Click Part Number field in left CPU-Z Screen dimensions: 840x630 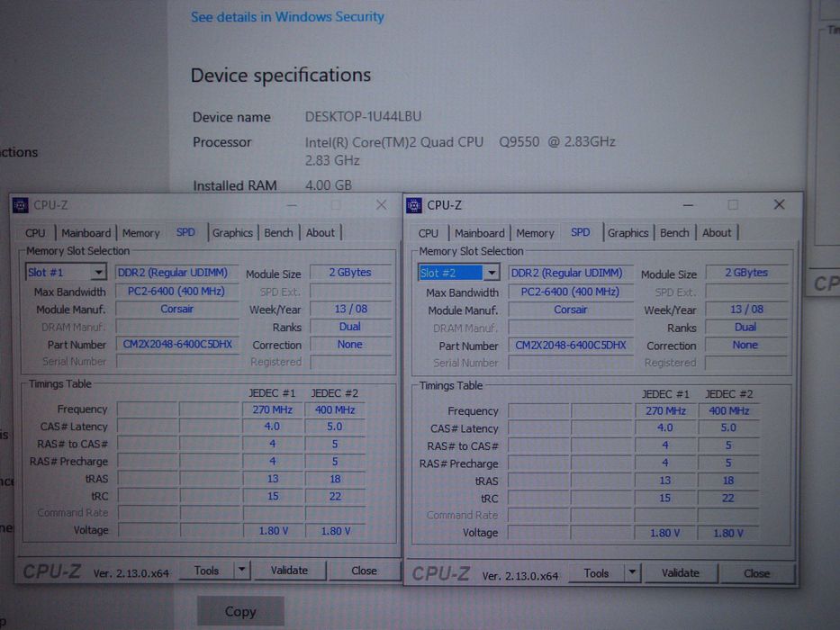click(x=177, y=344)
